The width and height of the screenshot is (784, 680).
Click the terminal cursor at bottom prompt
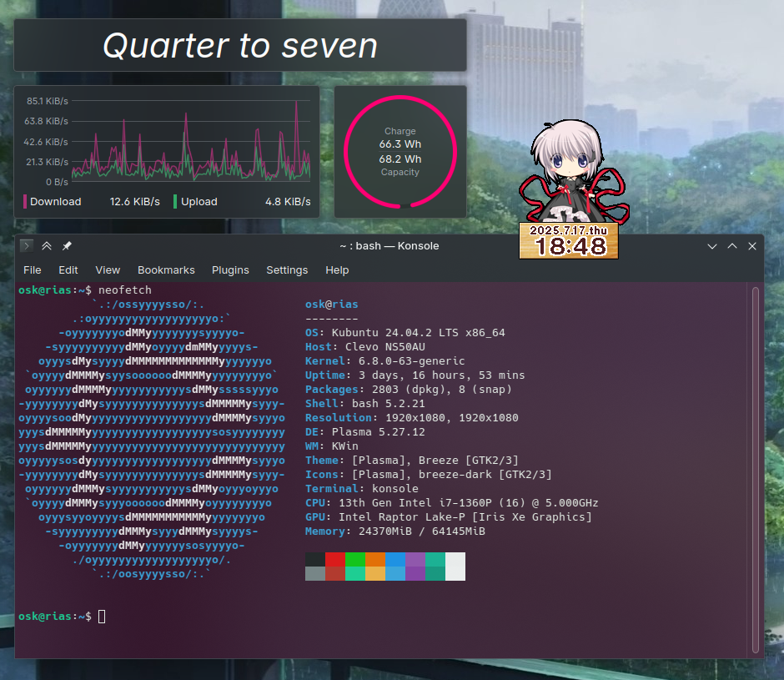point(102,617)
